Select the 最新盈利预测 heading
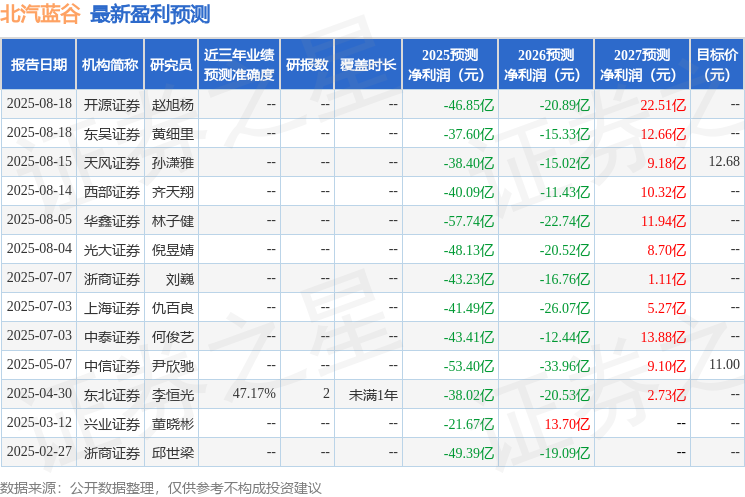Image resolution: width=745 pixels, height=497 pixels. click(150, 14)
